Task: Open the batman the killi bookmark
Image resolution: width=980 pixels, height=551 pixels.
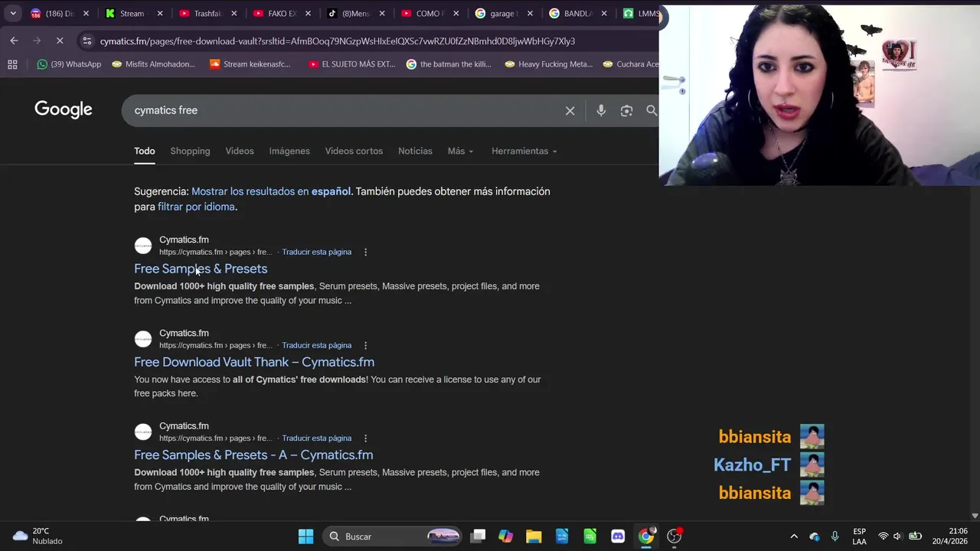Action: click(x=449, y=64)
